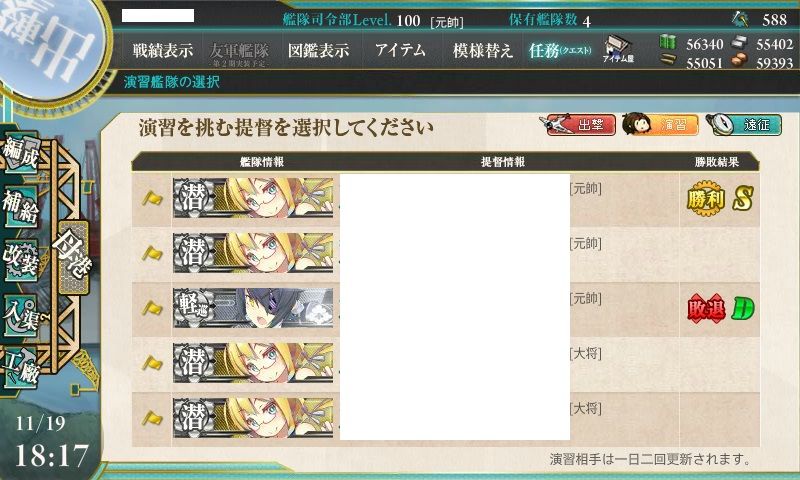Choose the teal 遠征 expedition button
The height and width of the screenshot is (480, 800).
[x=744, y=124]
